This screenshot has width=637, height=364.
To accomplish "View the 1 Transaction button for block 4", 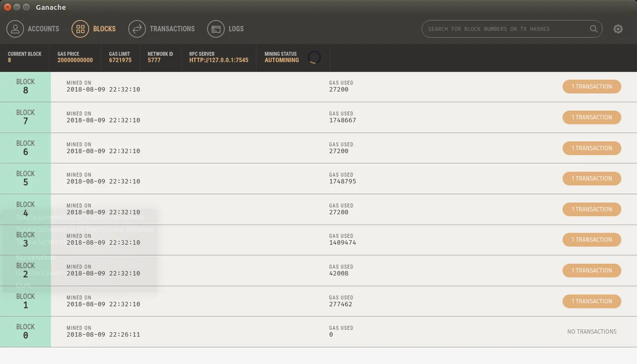I will pyautogui.click(x=592, y=209).
